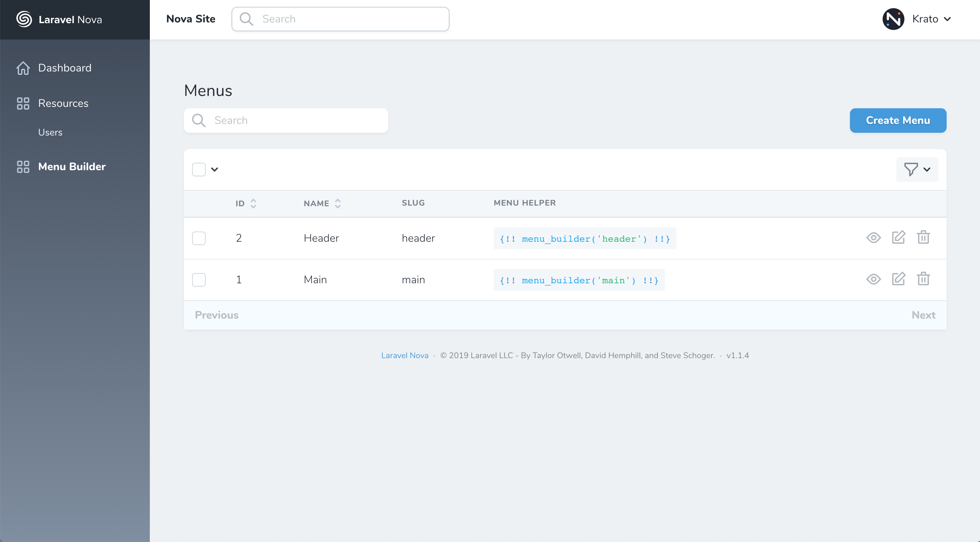Delete the Header menu with trash icon

923,238
